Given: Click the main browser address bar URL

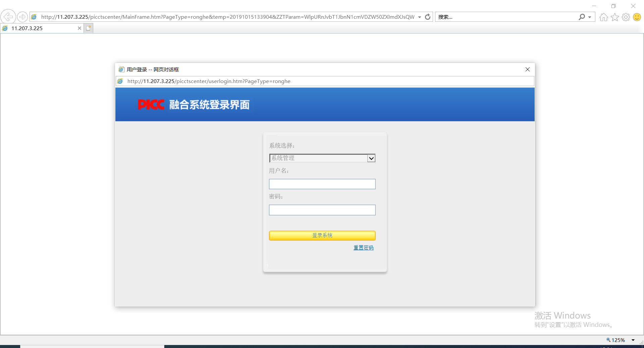Looking at the screenshot, I should pyautogui.click(x=228, y=17).
